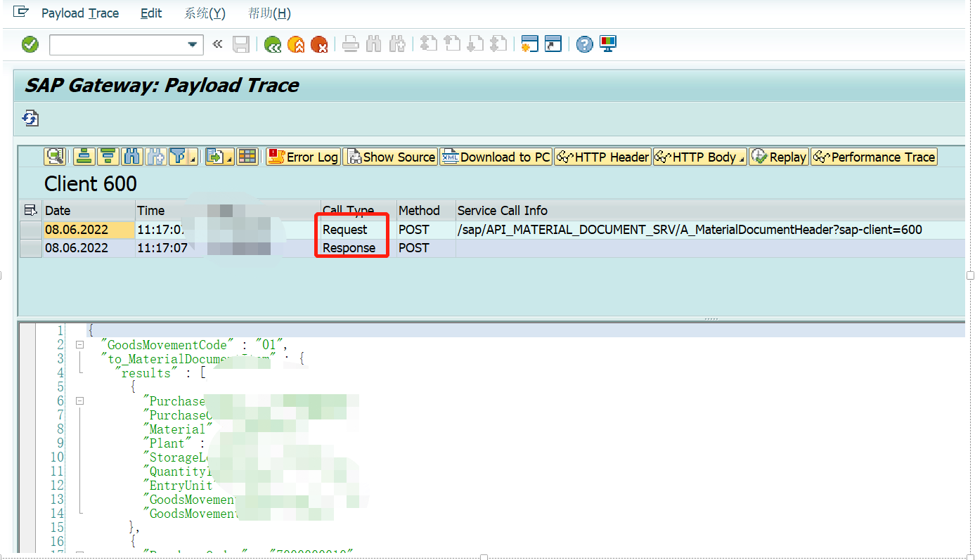This screenshot has width=975, height=560.
Task: Sort the list in descending order
Action: (108, 157)
